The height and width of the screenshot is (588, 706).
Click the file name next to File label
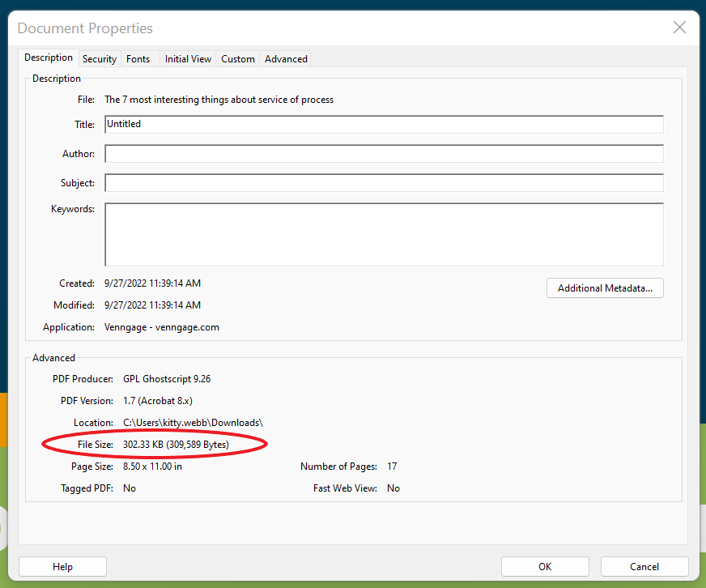219,100
